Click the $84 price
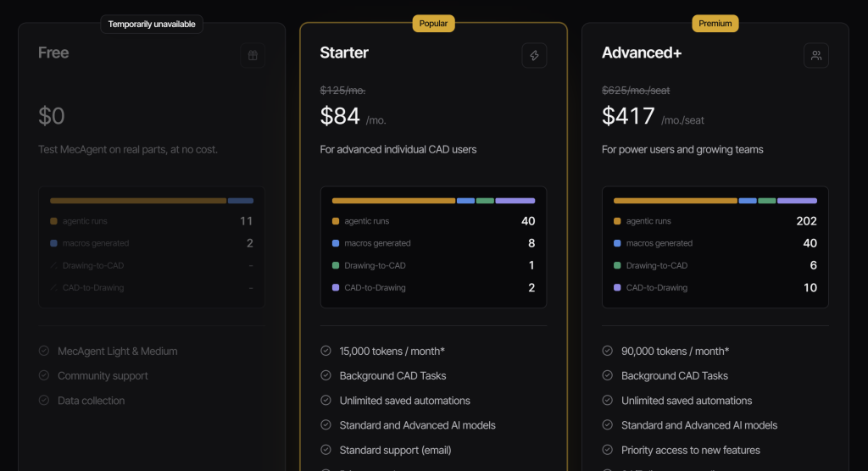 pos(340,116)
